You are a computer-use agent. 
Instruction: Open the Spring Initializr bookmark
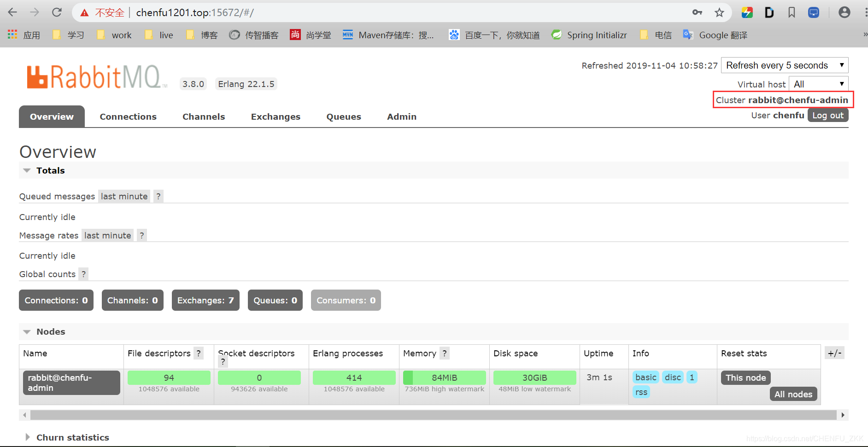click(589, 35)
